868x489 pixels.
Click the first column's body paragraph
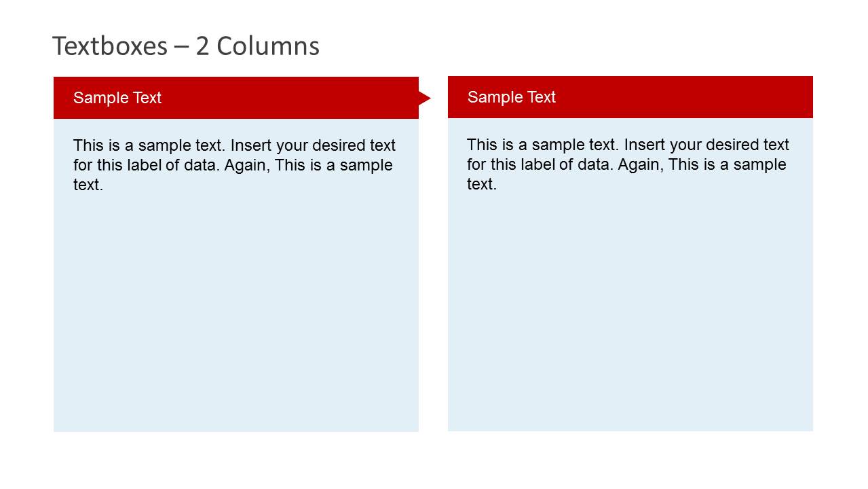tap(234, 165)
